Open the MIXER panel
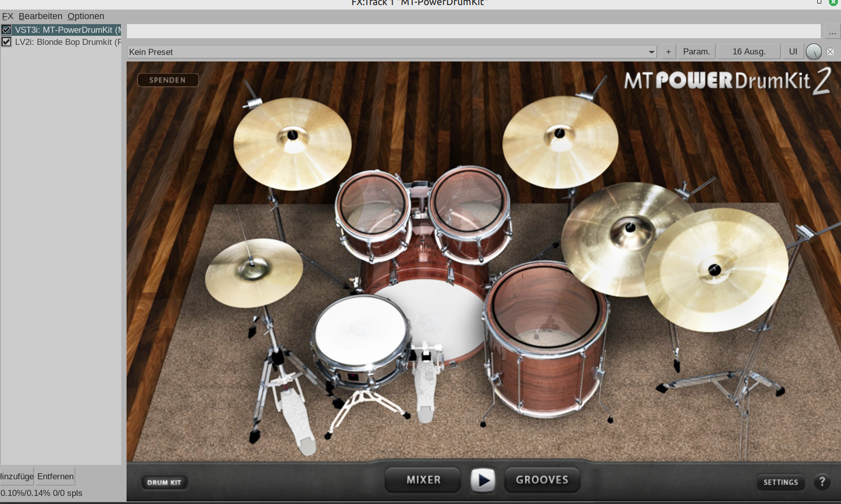 click(423, 480)
